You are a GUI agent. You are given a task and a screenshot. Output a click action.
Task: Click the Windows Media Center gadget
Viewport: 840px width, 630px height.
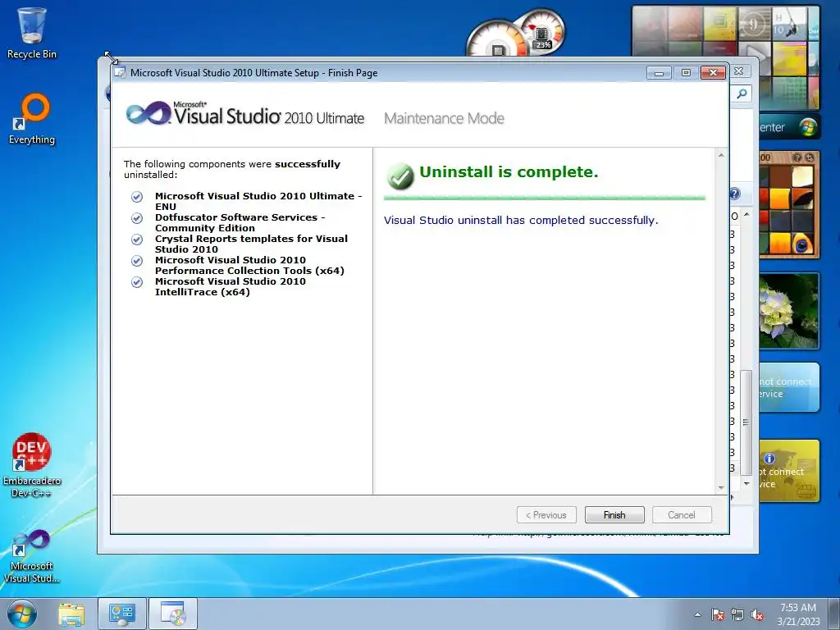tap(790, 127)
